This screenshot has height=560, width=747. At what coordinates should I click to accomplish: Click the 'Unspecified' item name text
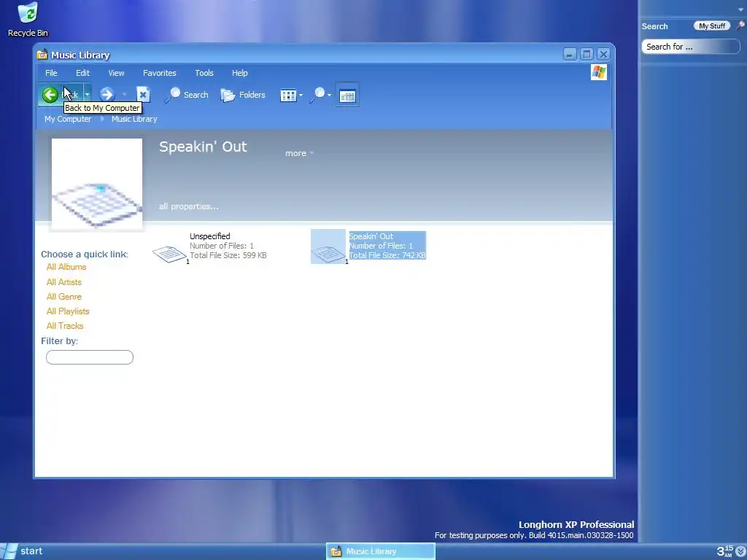point(209,236)
